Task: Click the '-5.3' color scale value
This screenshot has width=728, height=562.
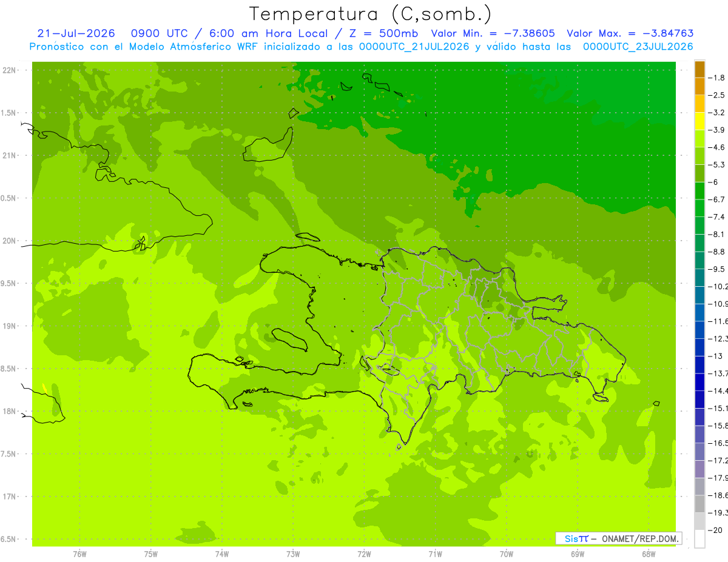Action: (716, 164)
